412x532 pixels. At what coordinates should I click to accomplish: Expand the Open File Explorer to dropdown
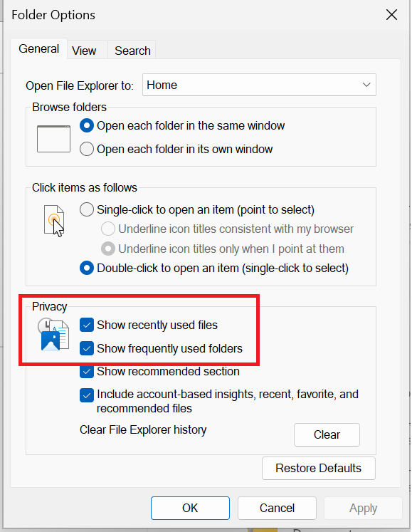click(x=259, y=85)
